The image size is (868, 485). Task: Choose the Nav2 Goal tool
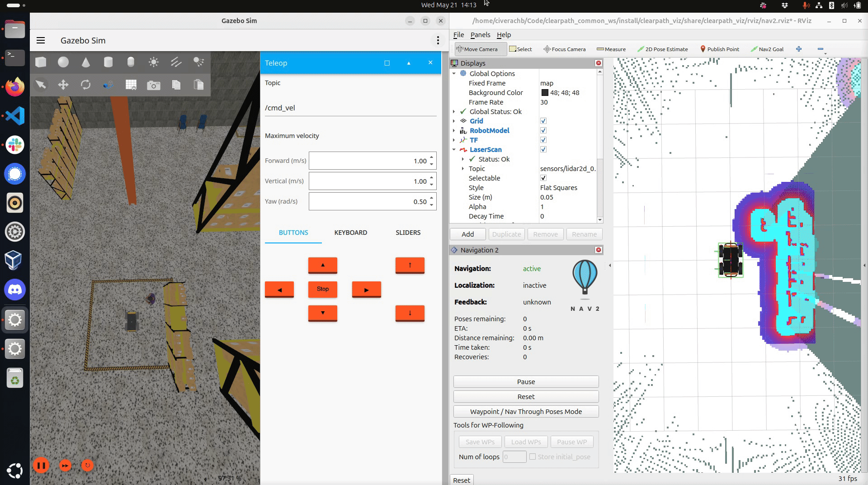(767, 49)
